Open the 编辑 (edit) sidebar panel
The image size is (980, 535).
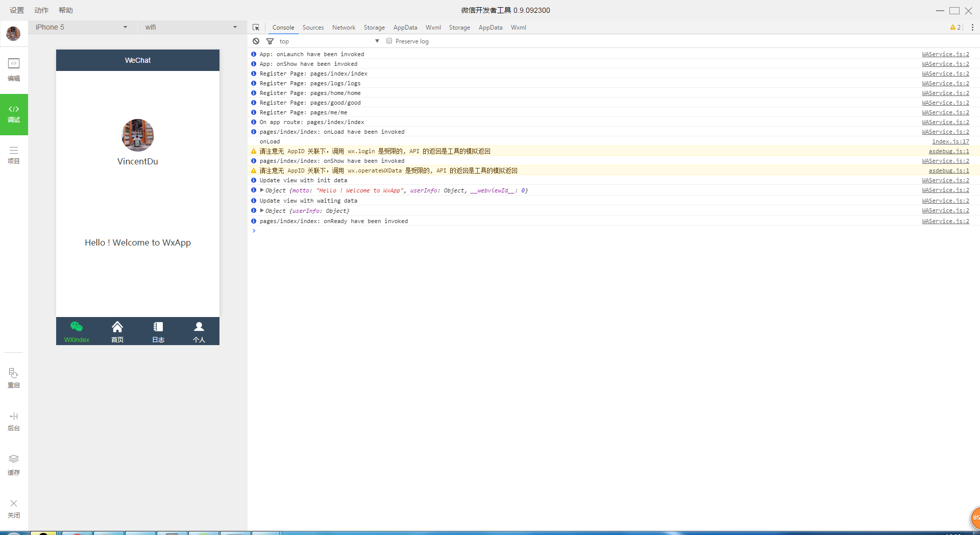14,70
